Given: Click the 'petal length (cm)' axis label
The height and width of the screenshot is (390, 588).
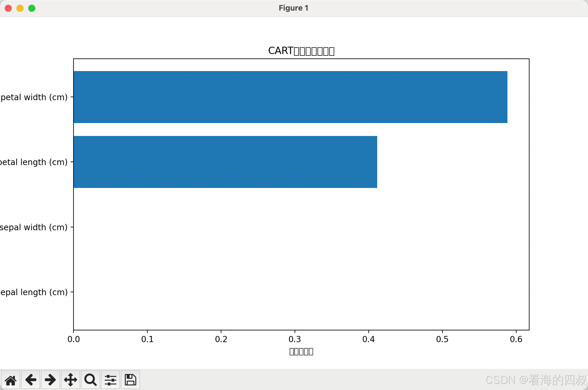Looking at the screenshot, I should point(34,162).
